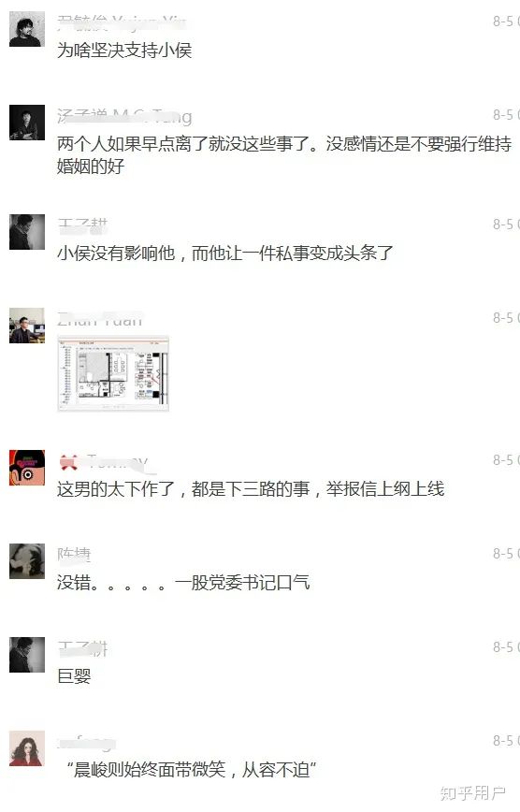Click the comment text '巨婴'
Screen dimensions: 520x812
(74, 675)
